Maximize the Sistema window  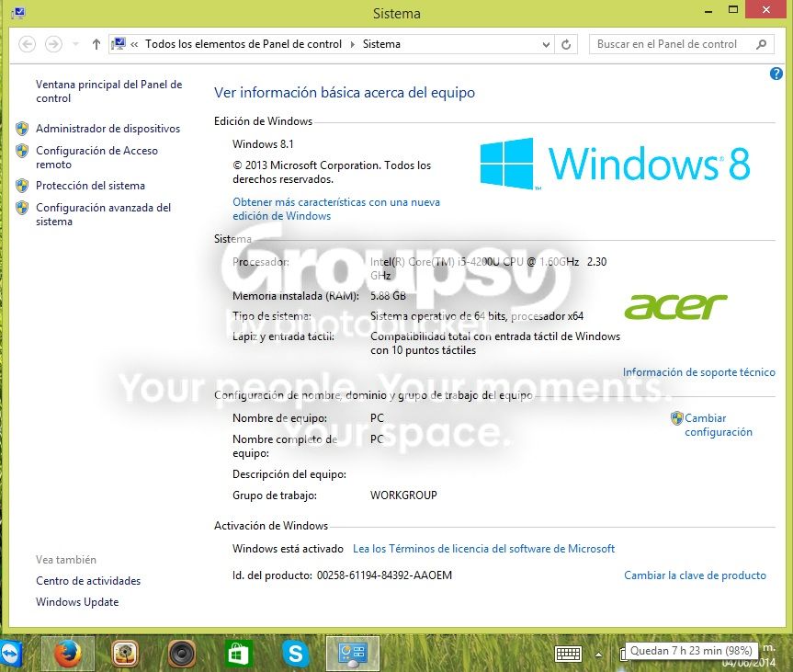click(x=733, y=9)
